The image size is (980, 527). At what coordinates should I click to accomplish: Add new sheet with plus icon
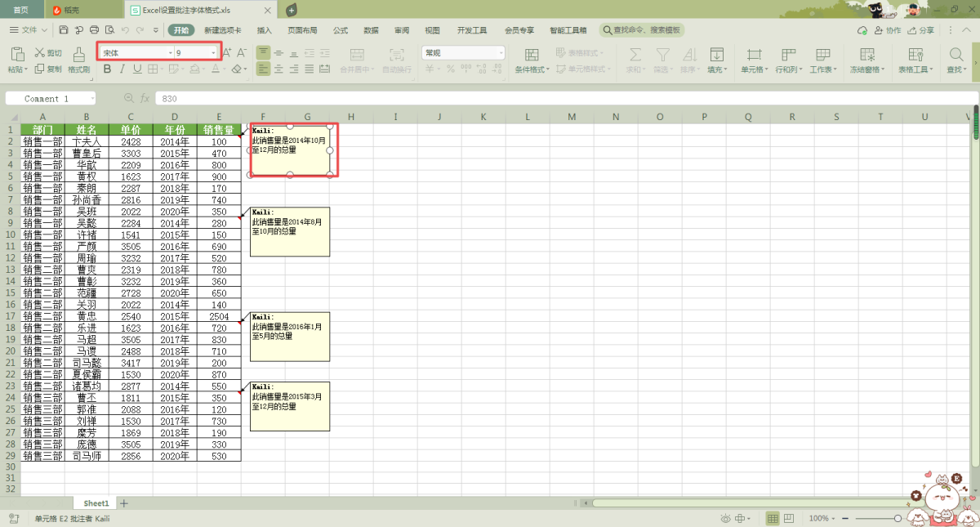point(124,503)
